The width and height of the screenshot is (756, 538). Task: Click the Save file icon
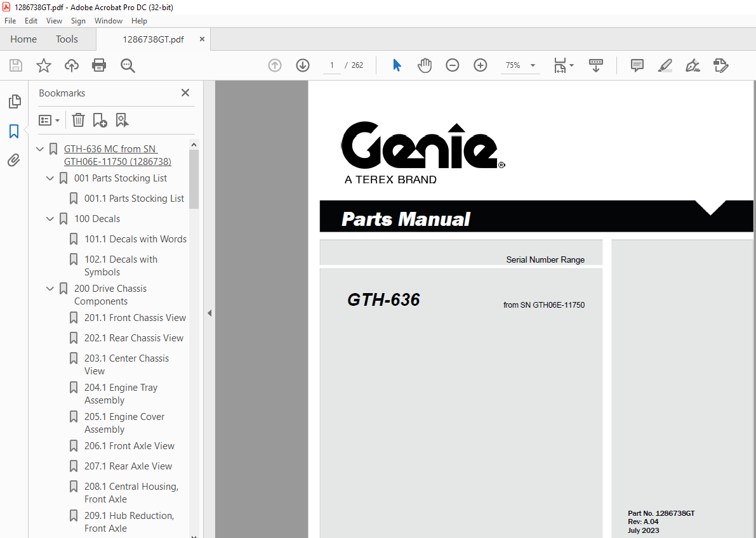[x=16, y=65]
